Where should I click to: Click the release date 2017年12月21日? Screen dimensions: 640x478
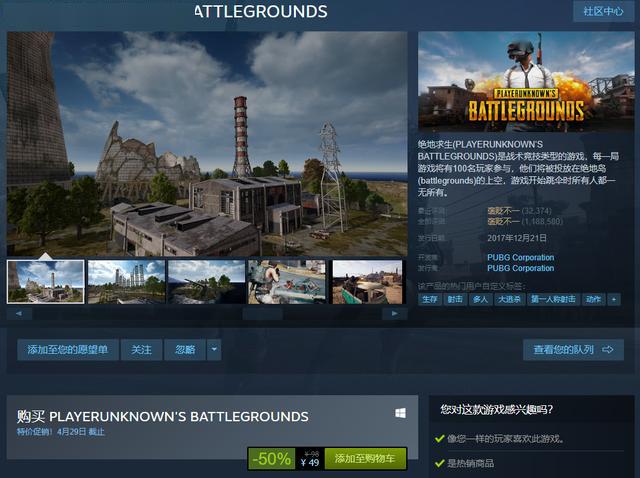pyautogui.click(x=517, y=238)
